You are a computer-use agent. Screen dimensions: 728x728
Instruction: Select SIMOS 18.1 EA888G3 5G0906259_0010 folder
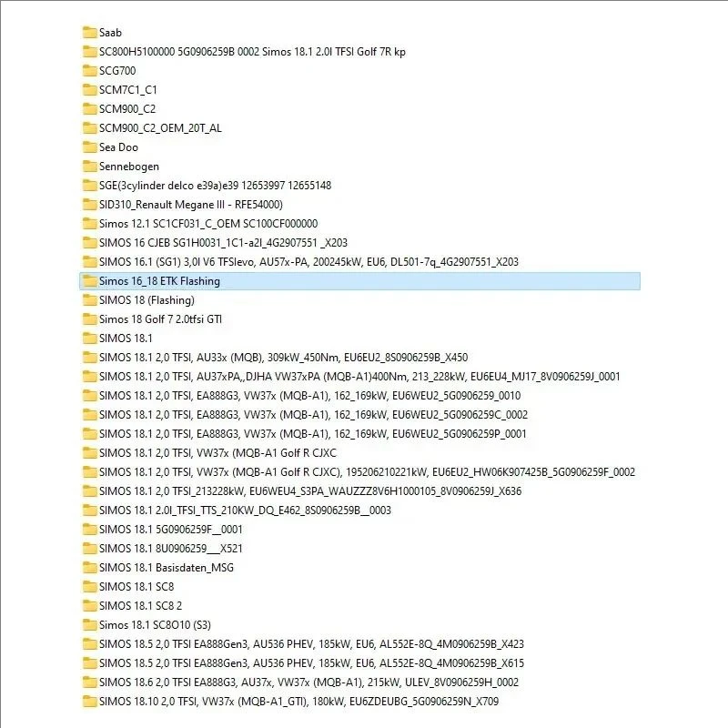coord(310,396)
